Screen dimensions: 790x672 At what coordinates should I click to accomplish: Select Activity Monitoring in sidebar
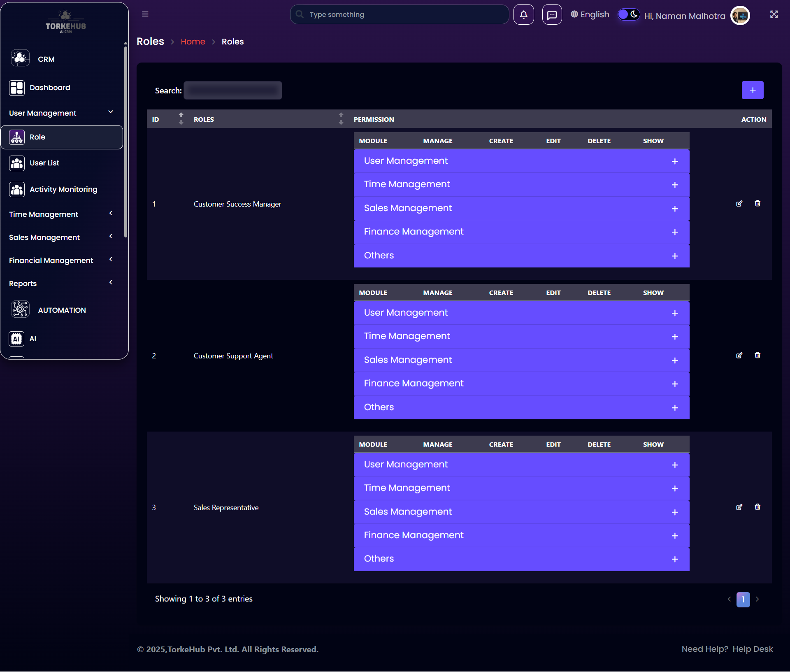tap(63, 189)
